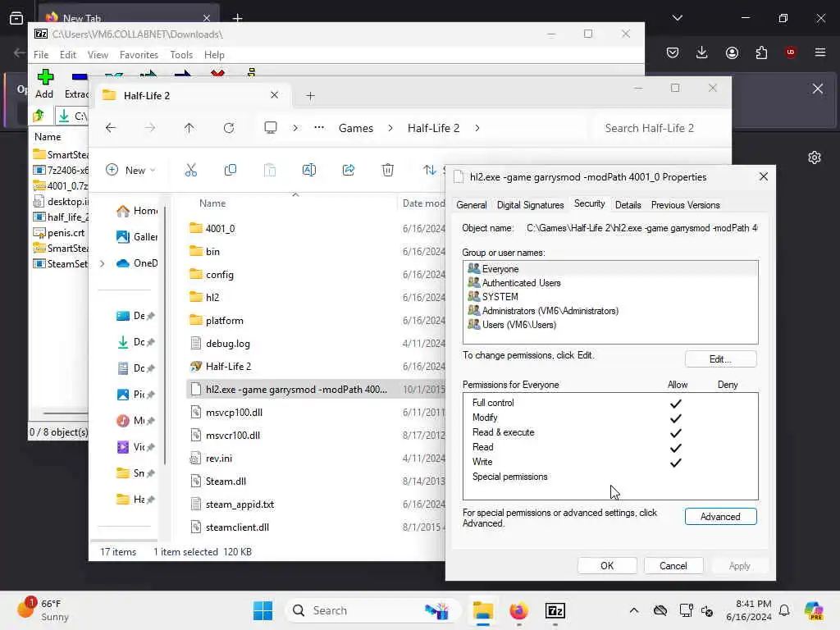Open Home in Explorer navigation pane

(x=137, y=211)
